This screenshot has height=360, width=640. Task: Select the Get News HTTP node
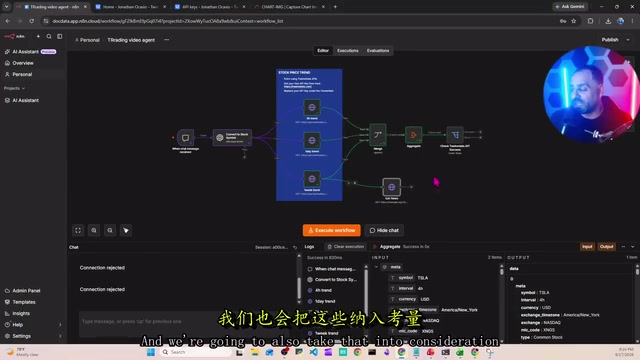(x=391, y=187)
